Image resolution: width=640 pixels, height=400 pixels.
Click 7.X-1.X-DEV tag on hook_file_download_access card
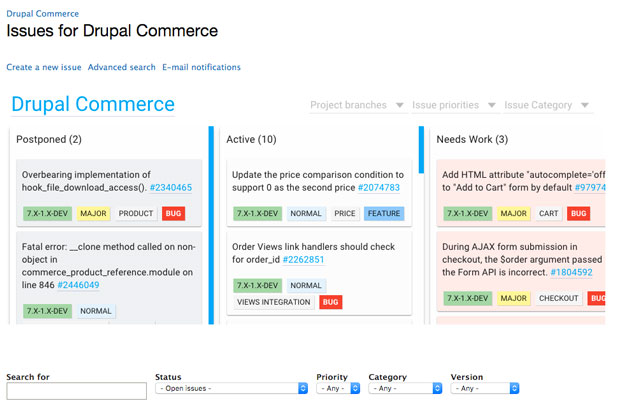(x=47, y=213)
